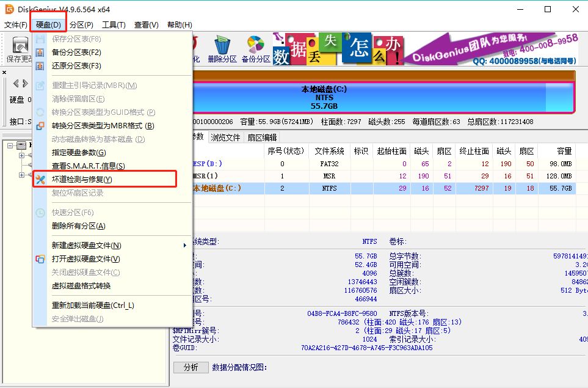The width and height of the screenshot is (588, 388).
Task: Click the 04B8-FCA4-B8FC-9580 serial value
Action: [342, 313]
